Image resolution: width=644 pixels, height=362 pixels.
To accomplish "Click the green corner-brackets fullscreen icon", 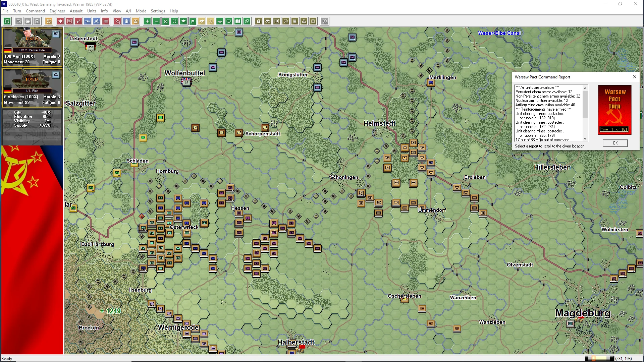I will (x=174, y=21).
